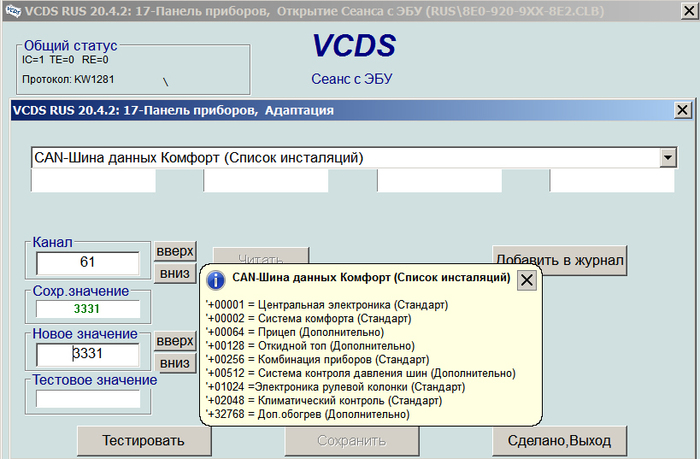Screen dimensions: 700x459
Task: Click the CAN-Шина данных Комфорт combo box text
Action: point(199,158)
